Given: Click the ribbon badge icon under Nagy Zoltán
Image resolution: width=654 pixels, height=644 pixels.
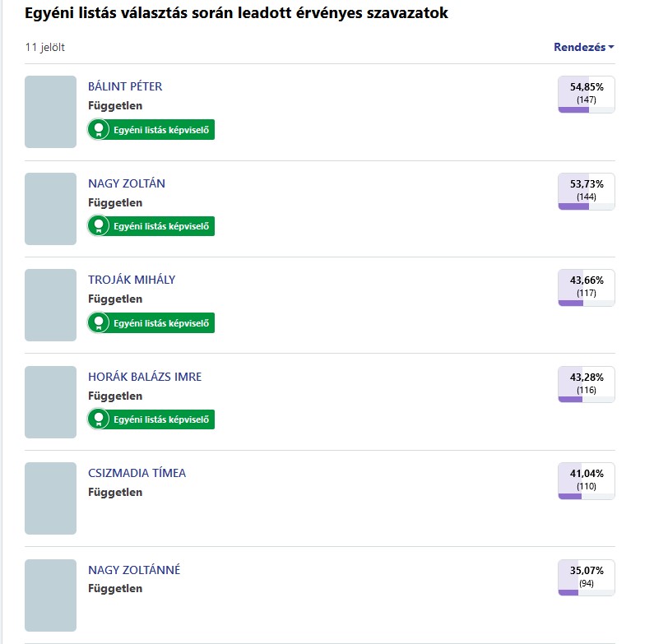Looking at the screenshot, I should pos(100,225).
